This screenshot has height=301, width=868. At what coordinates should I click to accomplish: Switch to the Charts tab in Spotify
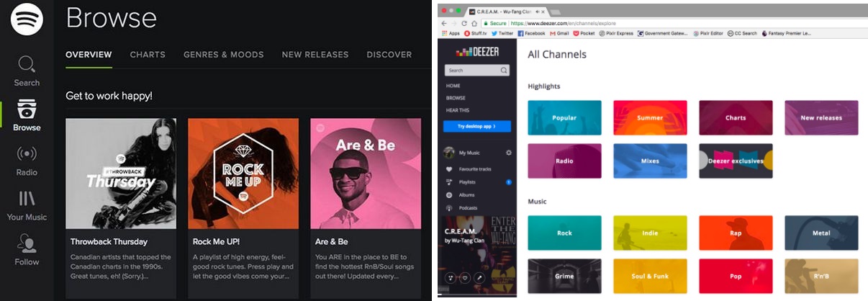pyautogui.click(x=148, y=55)
